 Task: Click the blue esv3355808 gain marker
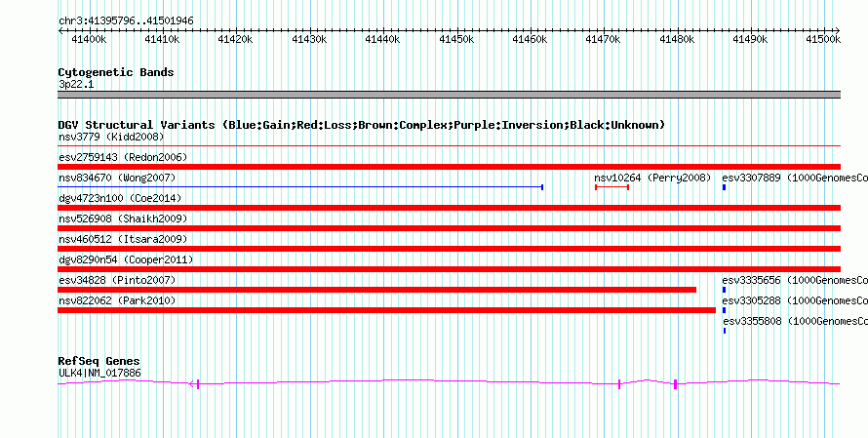[725, 331]
